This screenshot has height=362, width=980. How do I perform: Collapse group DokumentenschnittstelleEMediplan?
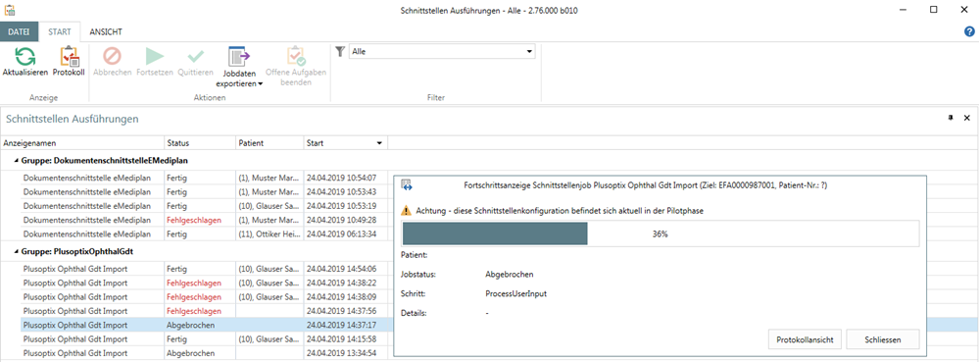tap(16, 161)
